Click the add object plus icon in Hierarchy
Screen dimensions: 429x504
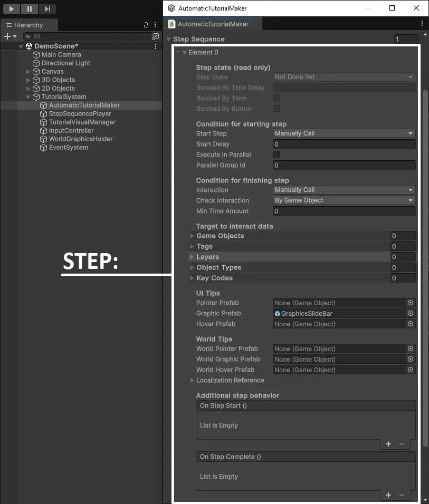pyautogui.click(x=7, y=36)
